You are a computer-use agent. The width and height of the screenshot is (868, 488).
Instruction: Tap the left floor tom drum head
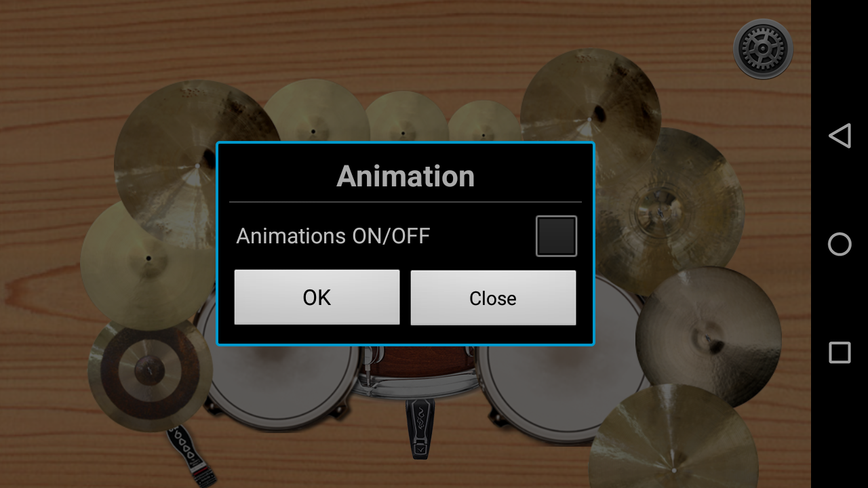[x=278, y=383]
